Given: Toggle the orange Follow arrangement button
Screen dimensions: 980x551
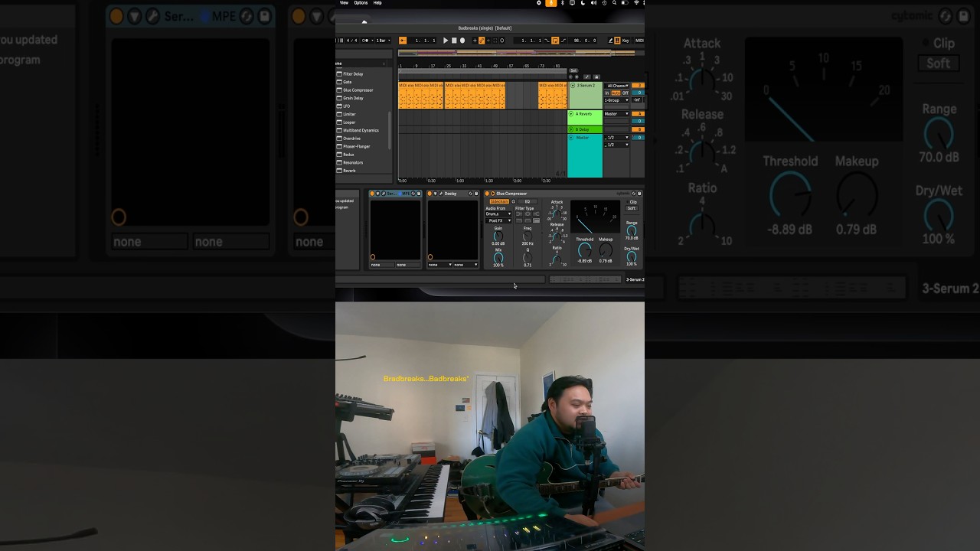Looking at the screenshot, I should 403,41.
